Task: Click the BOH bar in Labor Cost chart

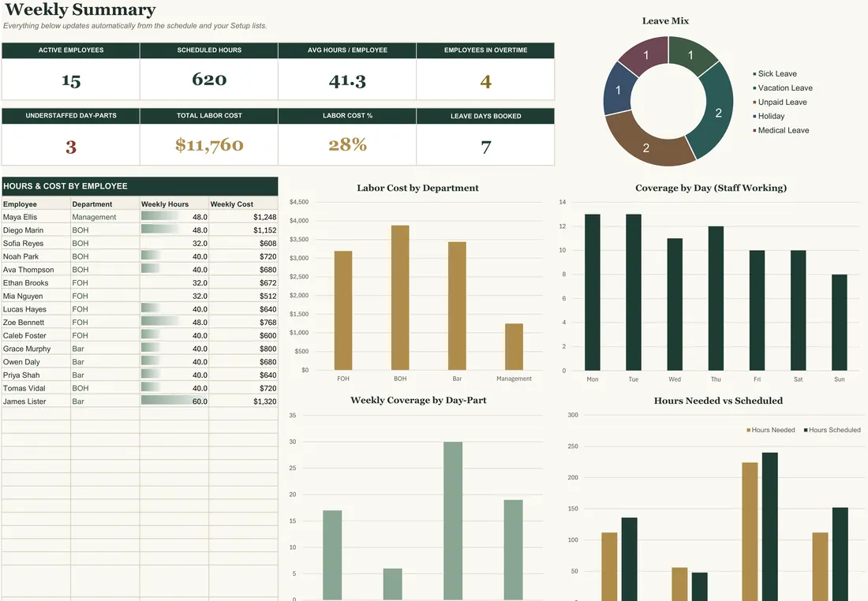Action: pyautogui.click(x=400, y=297)
